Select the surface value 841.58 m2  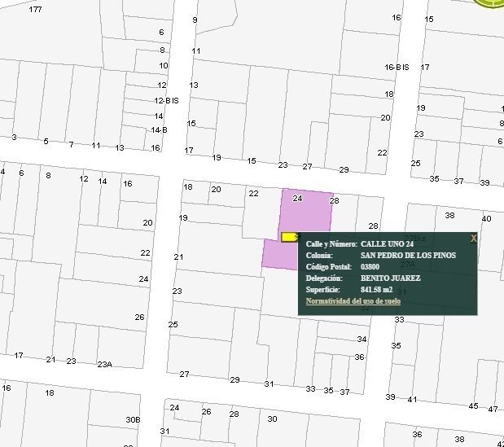tap(376, 290)
